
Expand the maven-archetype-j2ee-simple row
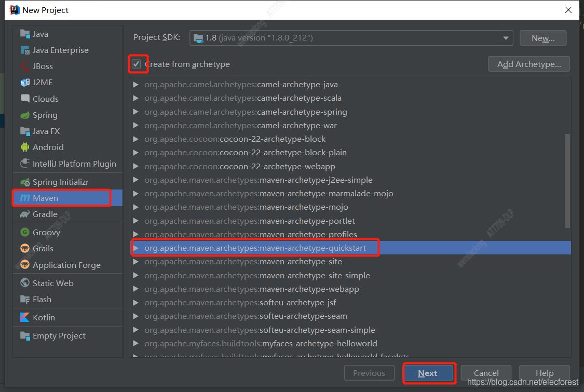tap(135, 180)
